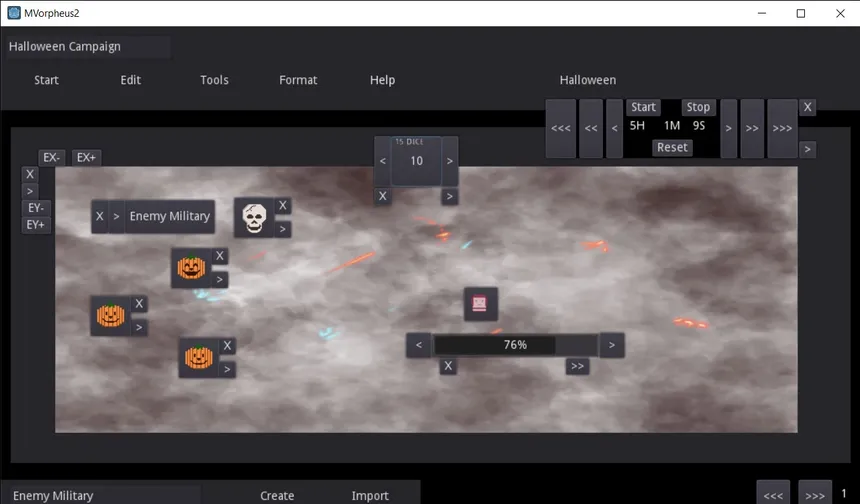Click the EX- button
This screenshot has width=860, height=504.
pos(52,157)
